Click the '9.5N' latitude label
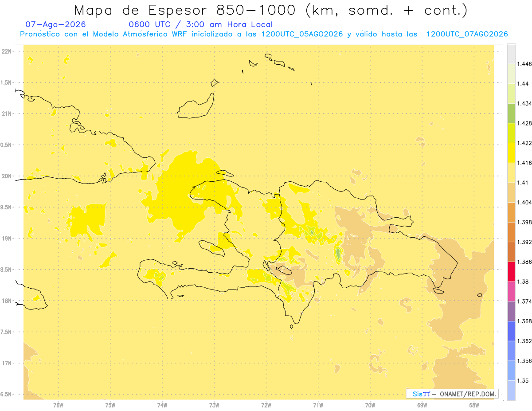 point(7,207)
